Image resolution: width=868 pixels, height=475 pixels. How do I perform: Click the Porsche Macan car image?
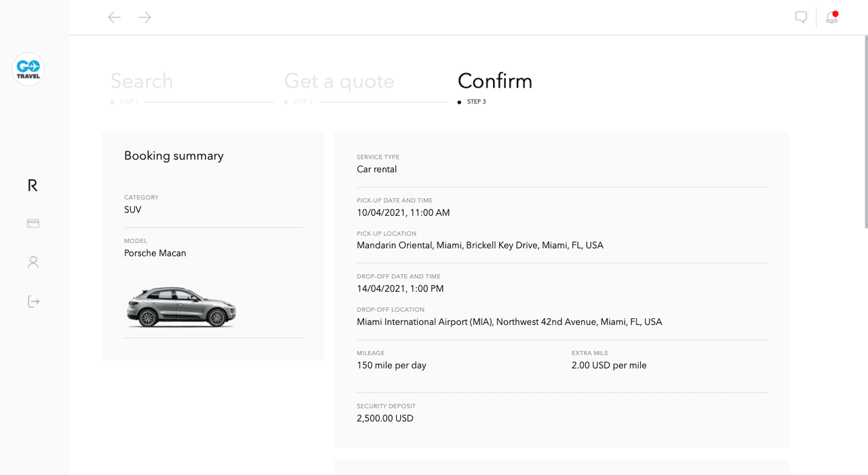180,307
